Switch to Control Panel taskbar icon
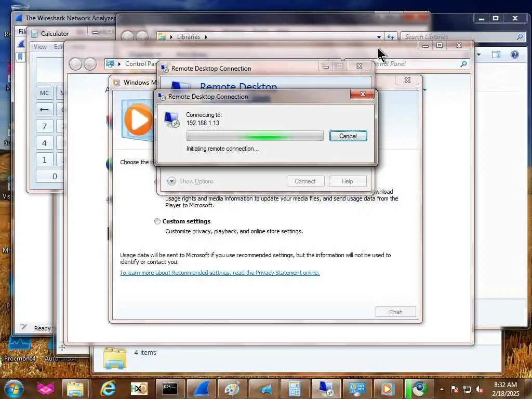This screenshot has height=399, width=532. pyautogui.click(x=357, y=389)
